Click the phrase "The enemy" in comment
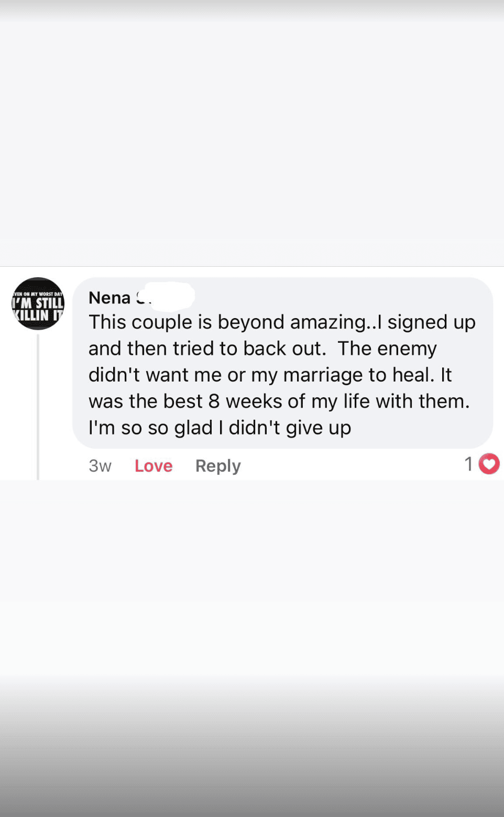504x817 pixels. [x=387, y=348]
